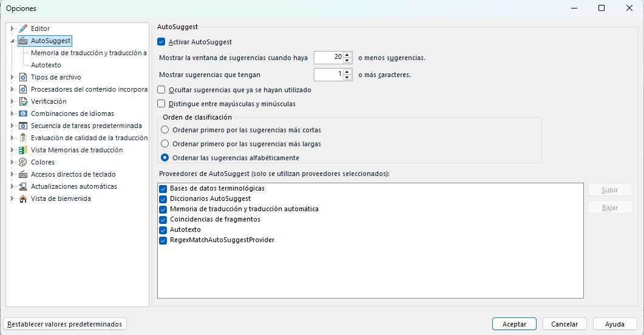Image resolution: width=644 pixels, height=335 pixels.
Task: Click the Bajar button
Action: (x=610, y=208)
